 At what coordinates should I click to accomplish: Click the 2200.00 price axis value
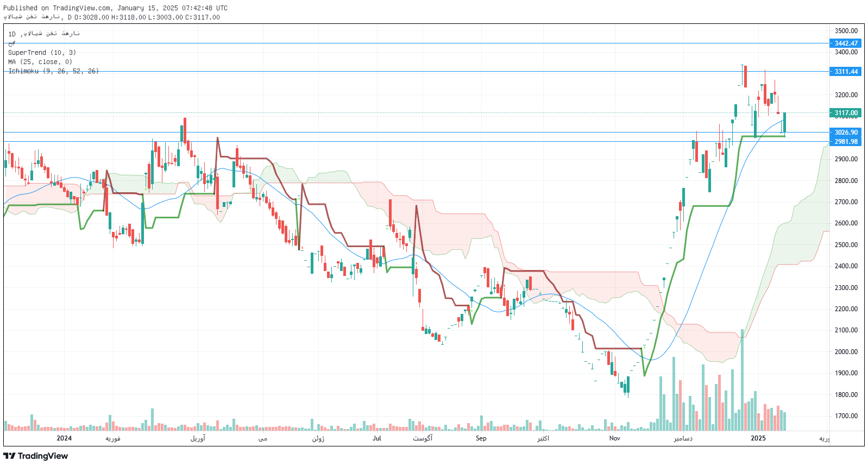846,309
